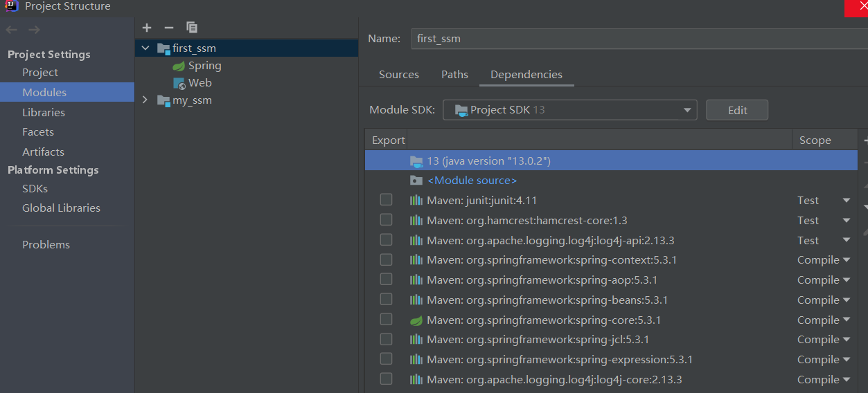Image resolution: width=868 pixels, height=393 pixels.
Task: Click the JDK 13 folder icon in dependencies
Action: (416, 161)
